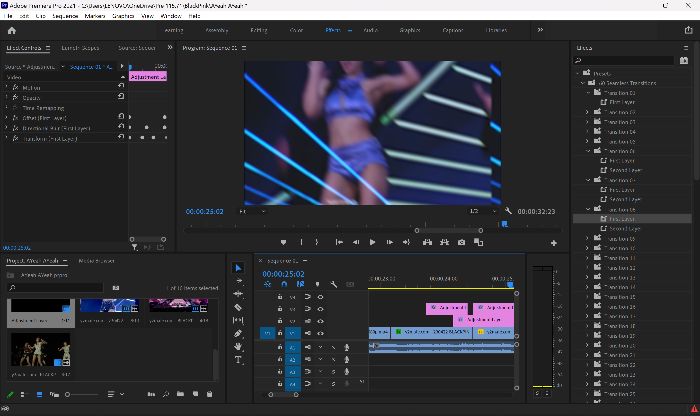This screenshot has height=416, width=700.
Task: Play the Program monitor sequence
Action: point(372,242)
